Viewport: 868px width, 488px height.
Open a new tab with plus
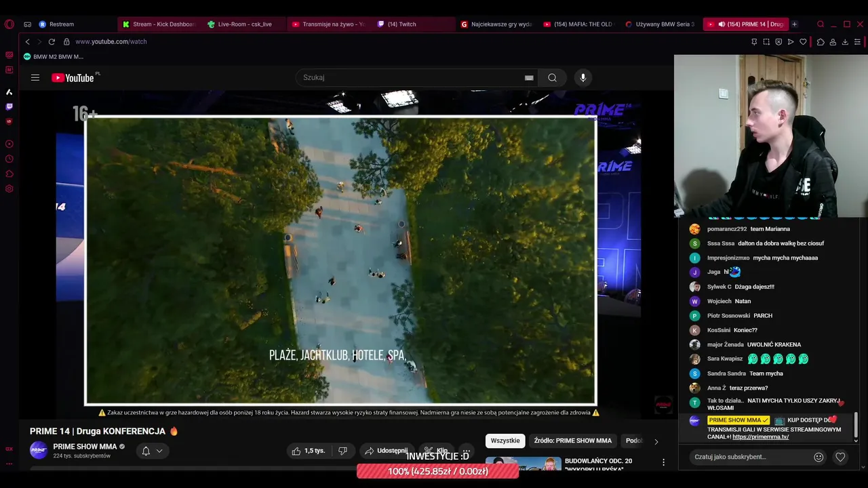[794, 24]
